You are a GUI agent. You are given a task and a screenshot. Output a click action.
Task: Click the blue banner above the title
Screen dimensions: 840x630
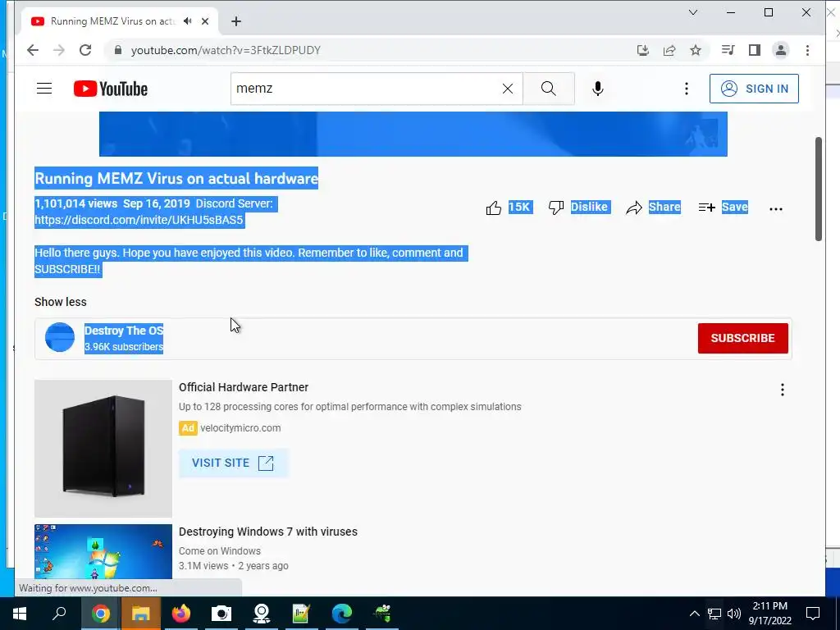413,134
